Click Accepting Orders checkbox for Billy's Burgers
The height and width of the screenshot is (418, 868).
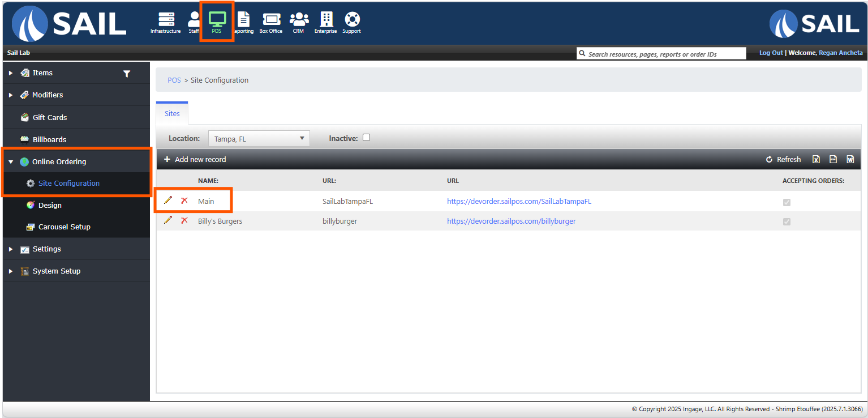[787, 222]
